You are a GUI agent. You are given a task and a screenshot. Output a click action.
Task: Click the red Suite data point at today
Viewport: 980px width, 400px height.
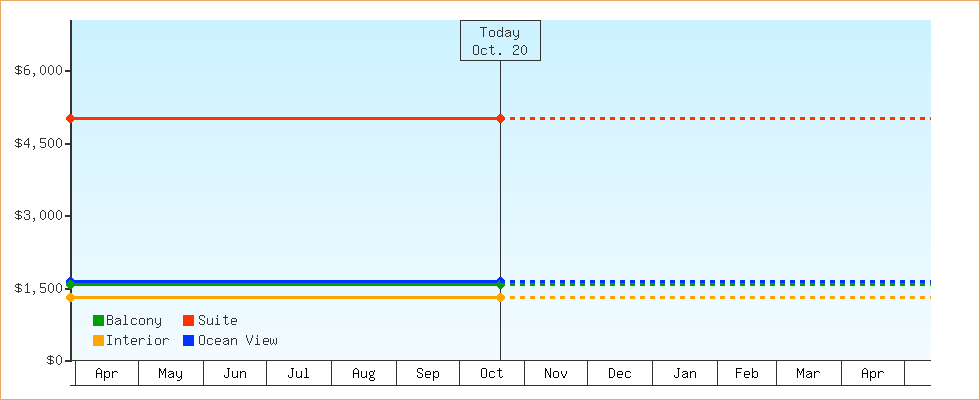[x=500, y=119]
